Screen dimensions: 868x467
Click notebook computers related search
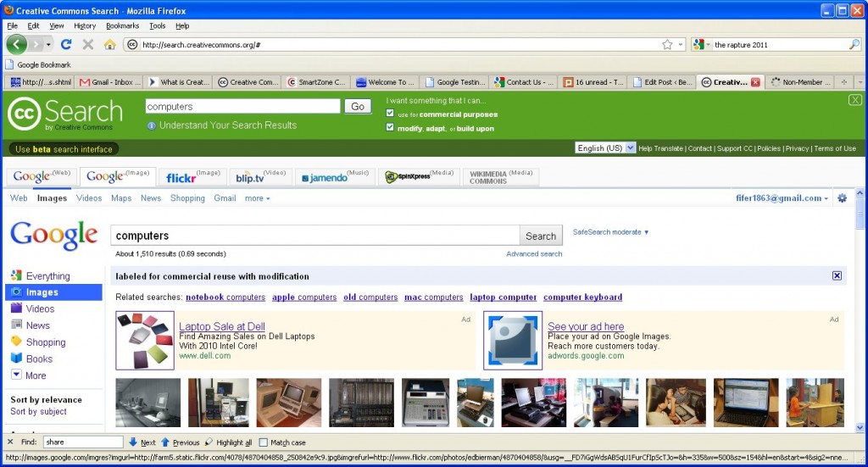pos(225,297)
